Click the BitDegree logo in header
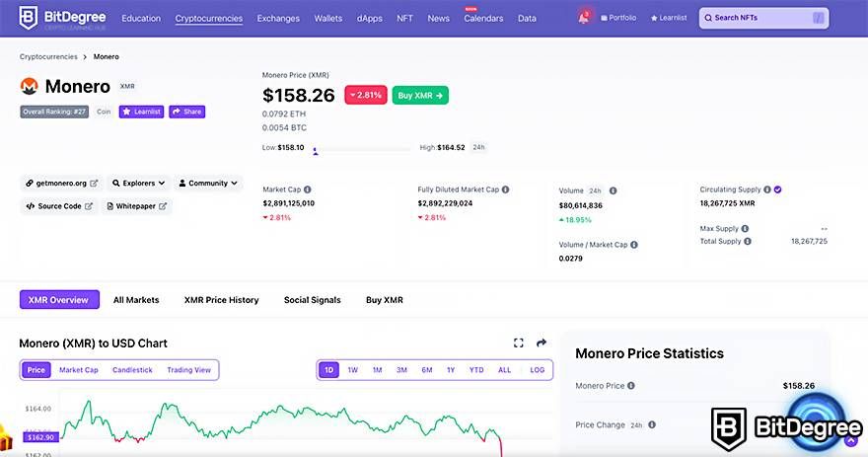Viewport: 868px width, 457px height. pyautogui.click(x=62, y=19)
